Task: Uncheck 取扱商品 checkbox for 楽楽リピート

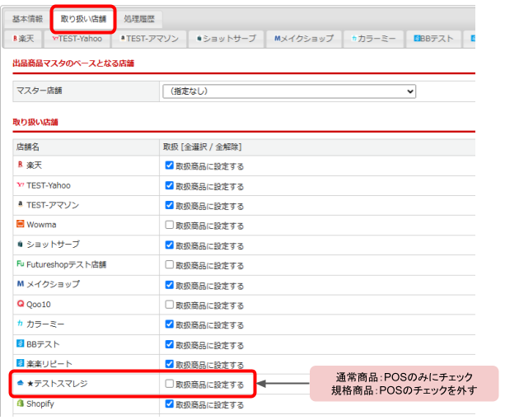Action: pos(170,364)
